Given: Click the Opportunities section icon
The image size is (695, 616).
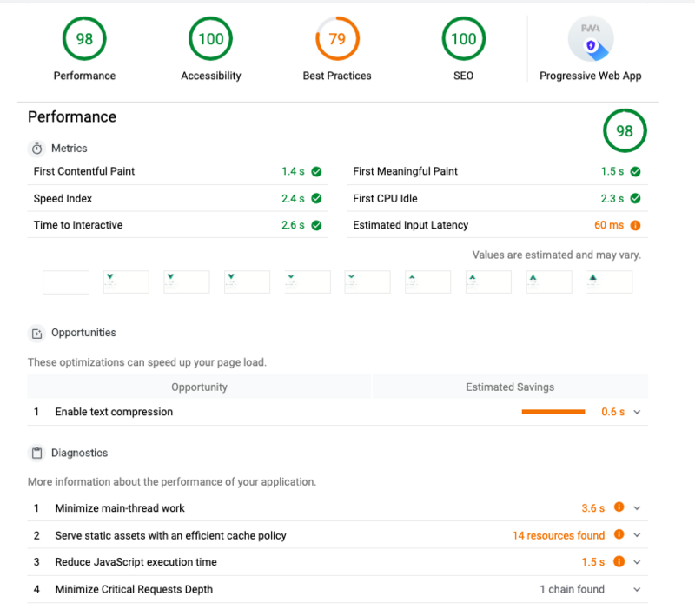Looking at the screenshot, I should click(37, 334).
